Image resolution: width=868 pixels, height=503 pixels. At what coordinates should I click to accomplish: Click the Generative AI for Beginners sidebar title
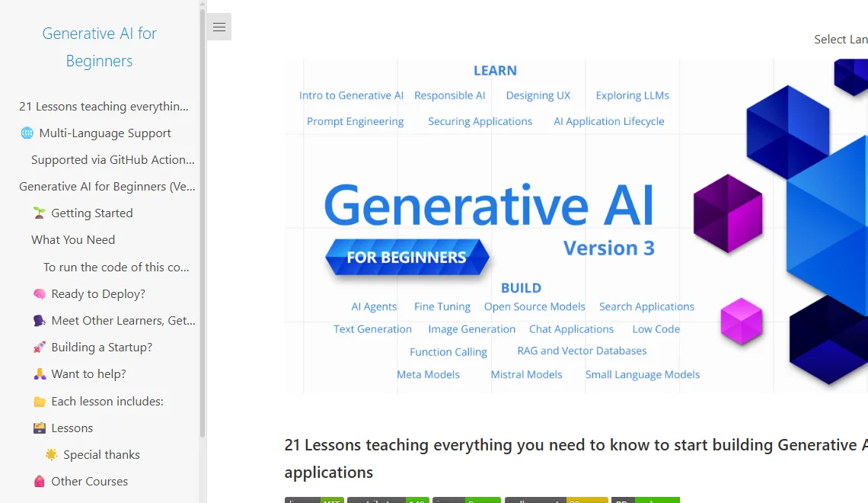[x=100, y=47]
